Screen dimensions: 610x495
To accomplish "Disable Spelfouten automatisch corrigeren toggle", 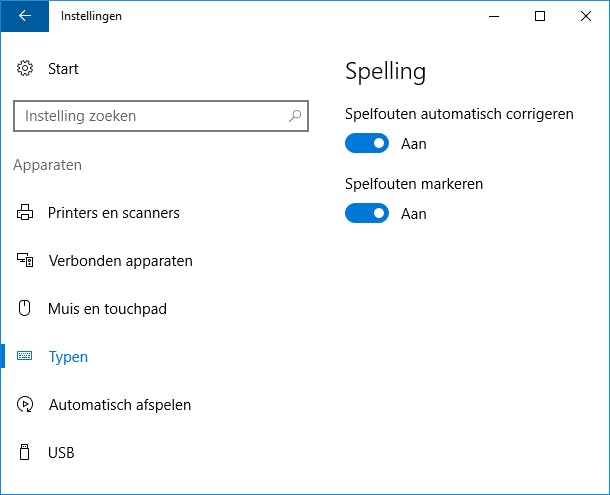I will click(367, 144).
